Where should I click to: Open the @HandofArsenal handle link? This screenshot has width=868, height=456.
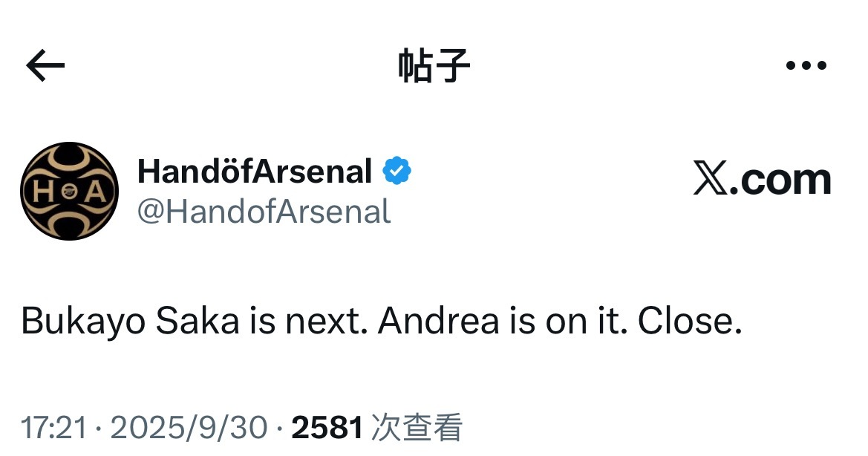pos(264,212)
